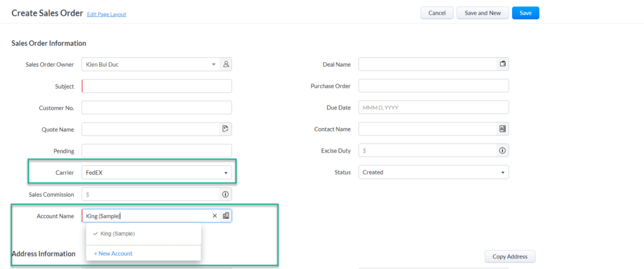Image resolution: width=644 pixels, height=269 pixels.
Task: Open Account Name lookup building icon
Action: [x=226, y=216]
